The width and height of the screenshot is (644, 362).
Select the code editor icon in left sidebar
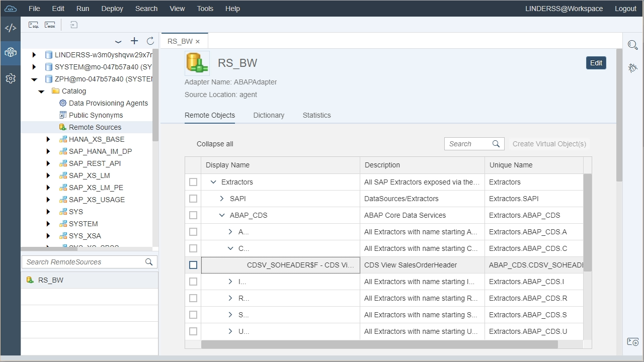[11, 28]
